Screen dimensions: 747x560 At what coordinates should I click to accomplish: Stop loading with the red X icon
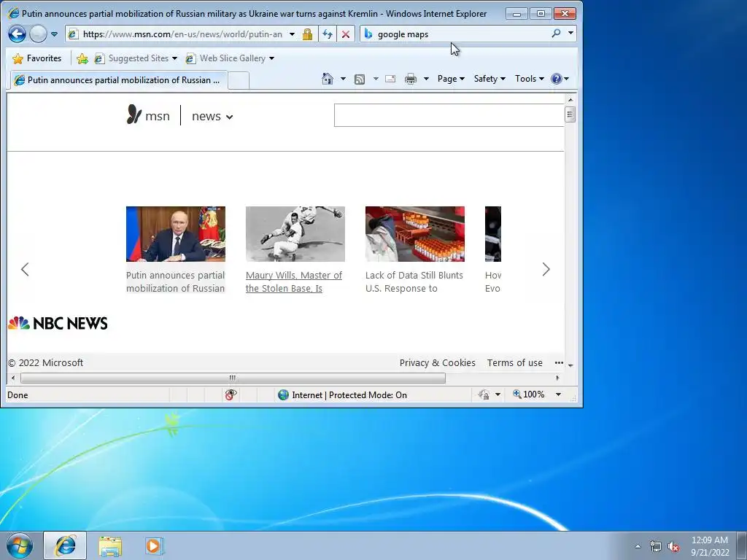click(346, 34)
